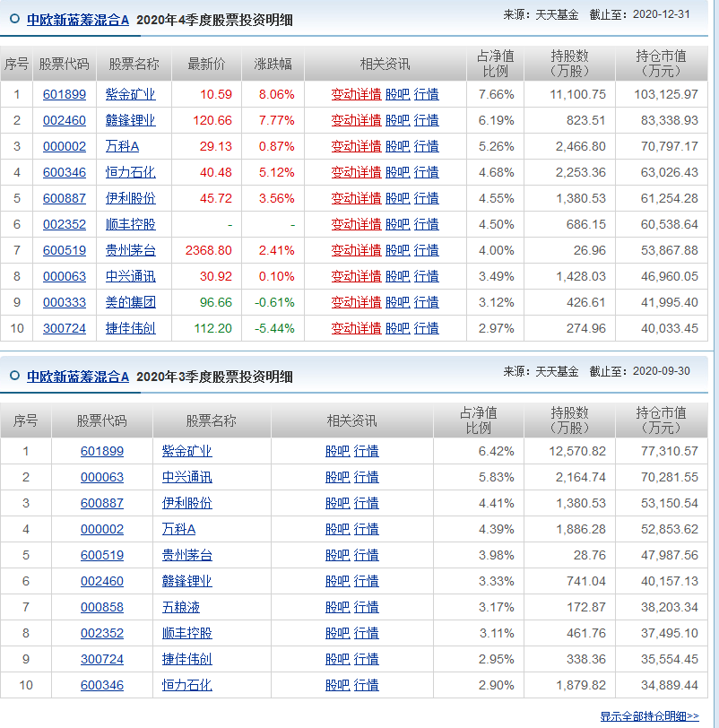Open 行情 for 捷佳伟创 in Q4 table
Image resolution: width=719 pixels, height=728 pixels.
[x=426, y=329]
